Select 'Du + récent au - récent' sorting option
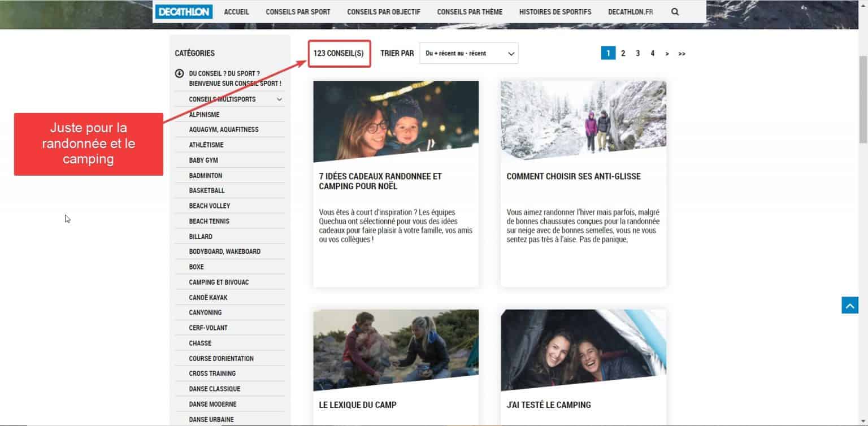This screenshot has height=426, width=868. click(x=458, y=53)
